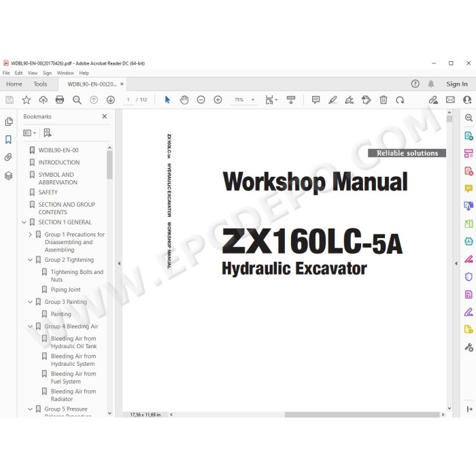Activate the hand pan tool

tap(184, 100)
